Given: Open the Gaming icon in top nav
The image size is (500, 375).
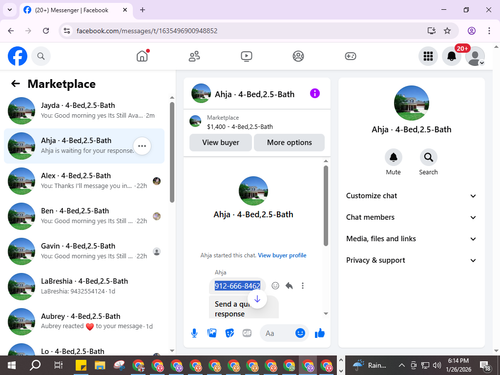Looking at the screenshot, I should [x=350, y=56].
